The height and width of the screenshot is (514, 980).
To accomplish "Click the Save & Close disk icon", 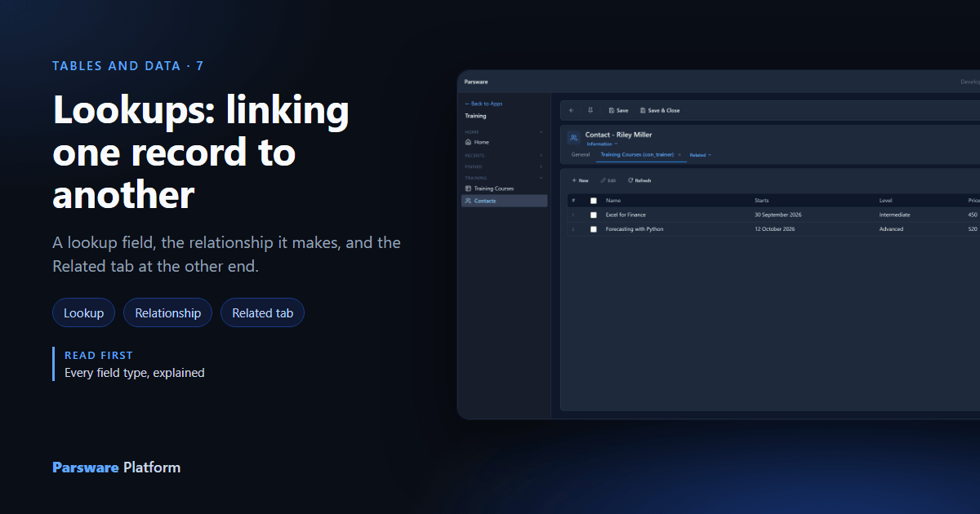I will tap(643, 110).
